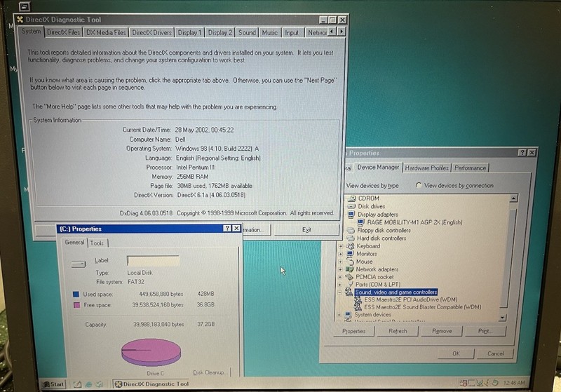561x392 pixels.
Task: Expand the PCMCIA socket tree node
Action: (340, 277)
